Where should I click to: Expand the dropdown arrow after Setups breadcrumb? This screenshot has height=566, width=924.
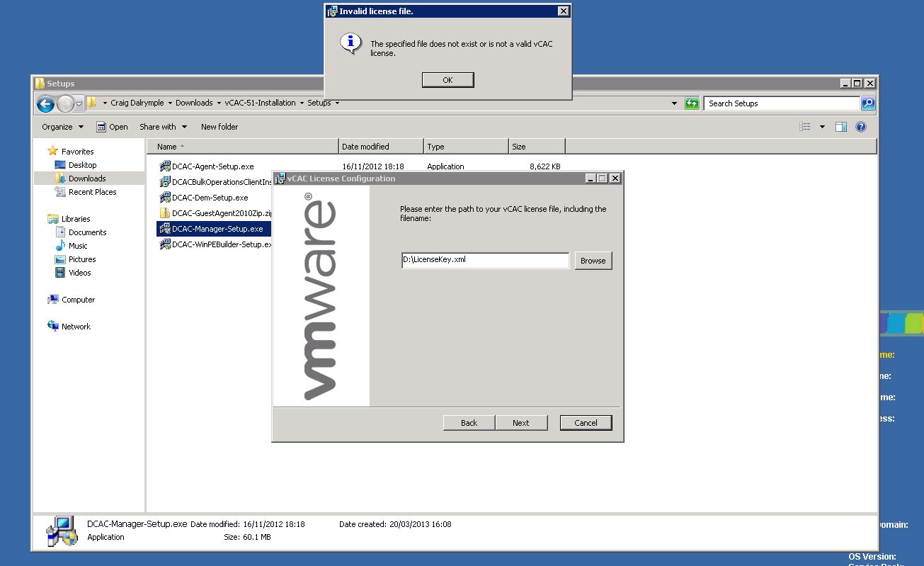337,103
